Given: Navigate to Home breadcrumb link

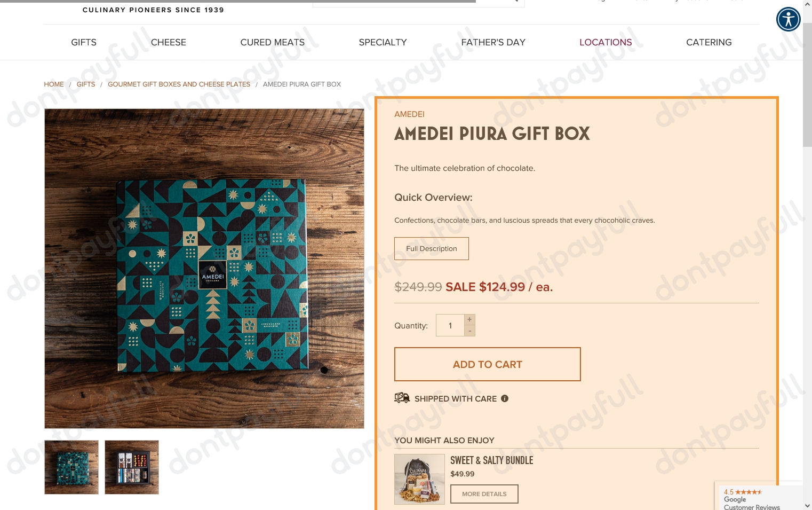Looking at the screenshot, I should pyautogui.click(x=54, y=84).
